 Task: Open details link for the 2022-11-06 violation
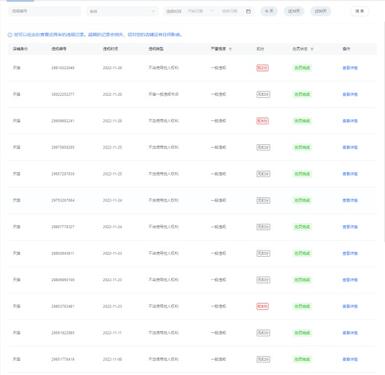click(350, 359)
